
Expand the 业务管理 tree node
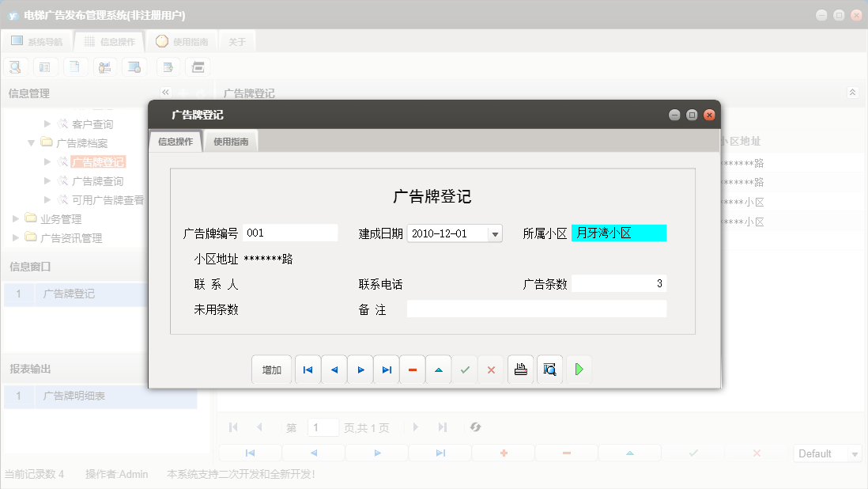click(x=13, y=221)
